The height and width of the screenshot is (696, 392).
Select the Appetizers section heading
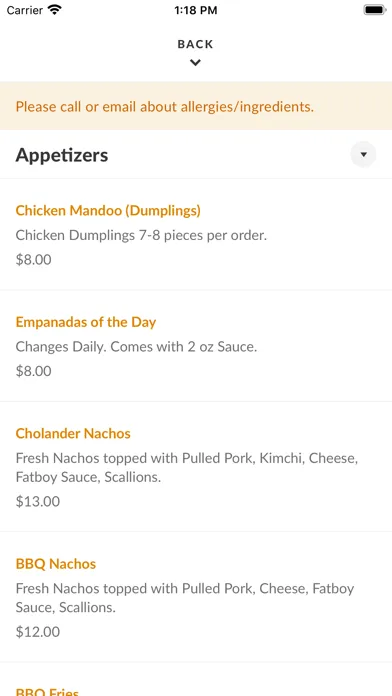tap(62, 155)
